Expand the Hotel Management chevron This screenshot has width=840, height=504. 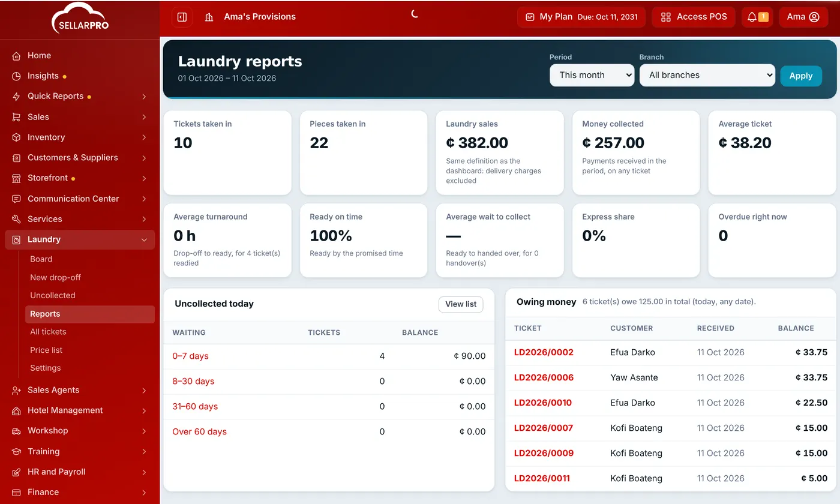[144, 410]
